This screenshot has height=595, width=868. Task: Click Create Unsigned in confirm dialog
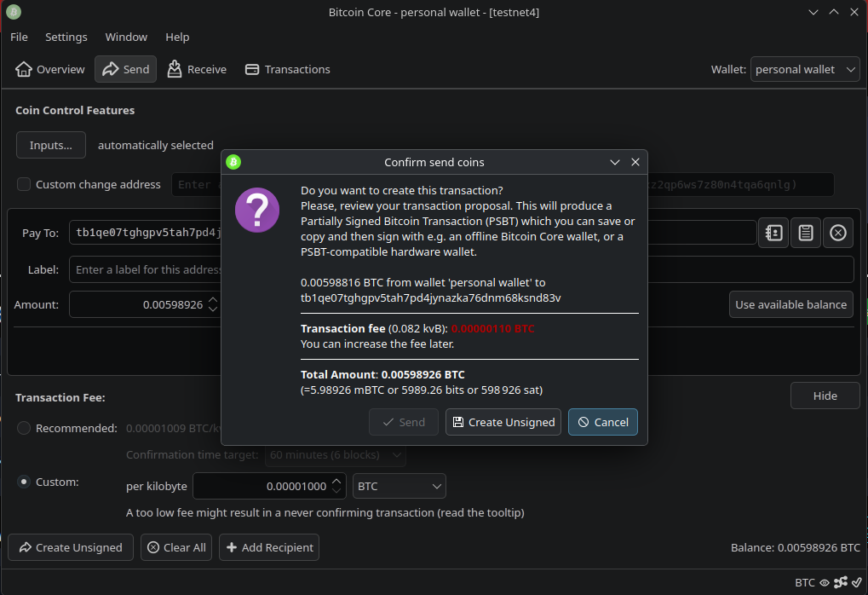click(x=503, y=422)
